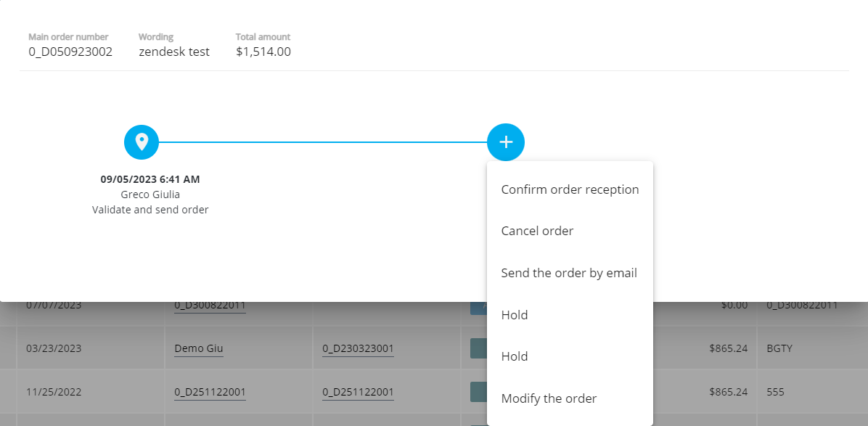Screen dimensions: 868x426
Task: Pick Send the order by email
Action: [569, 273]
